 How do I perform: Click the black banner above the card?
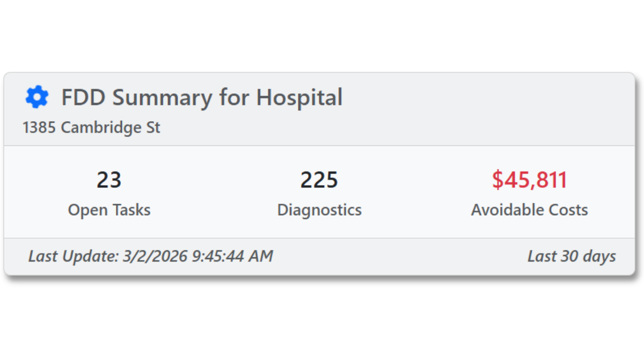pyautogui.click(x=322, y=29)
